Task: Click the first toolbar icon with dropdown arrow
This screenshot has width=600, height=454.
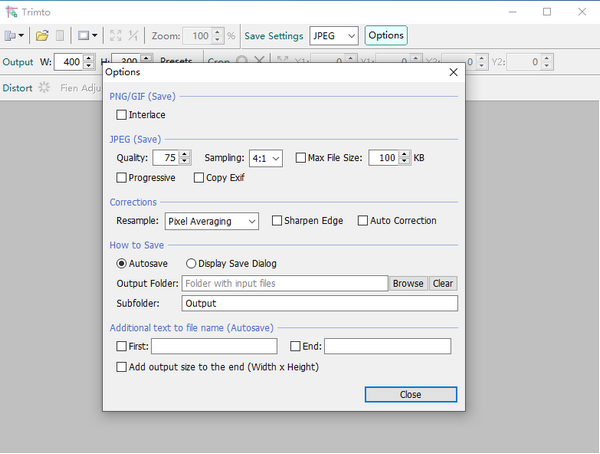Action: pyautogui.click(x=15, y=36)
